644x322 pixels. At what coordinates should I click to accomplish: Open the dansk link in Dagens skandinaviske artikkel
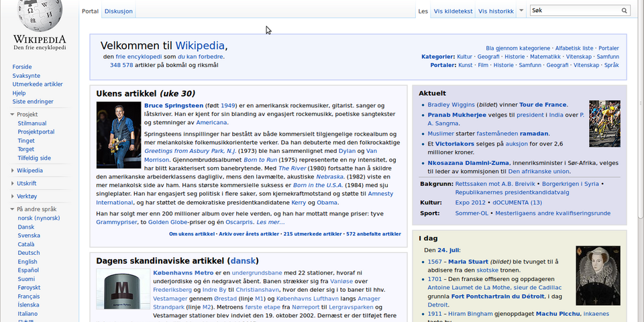pyautogui.click(x=243, y=261)
